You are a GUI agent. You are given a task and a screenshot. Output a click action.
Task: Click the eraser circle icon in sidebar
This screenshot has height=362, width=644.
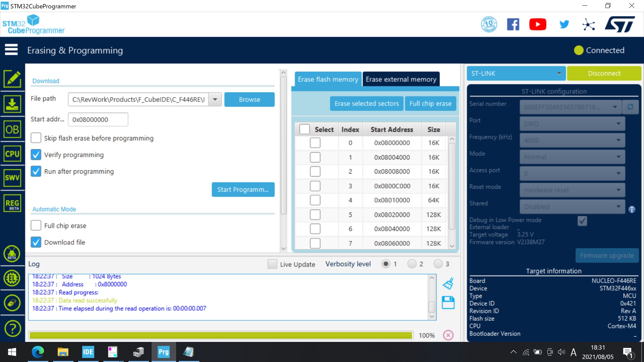12,303
